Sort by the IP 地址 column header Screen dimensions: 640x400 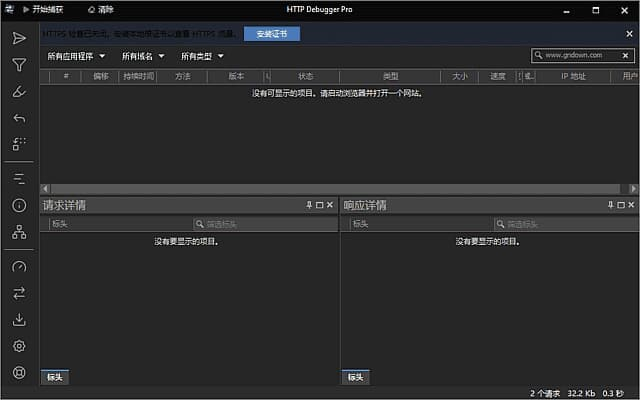click(573, 76)
